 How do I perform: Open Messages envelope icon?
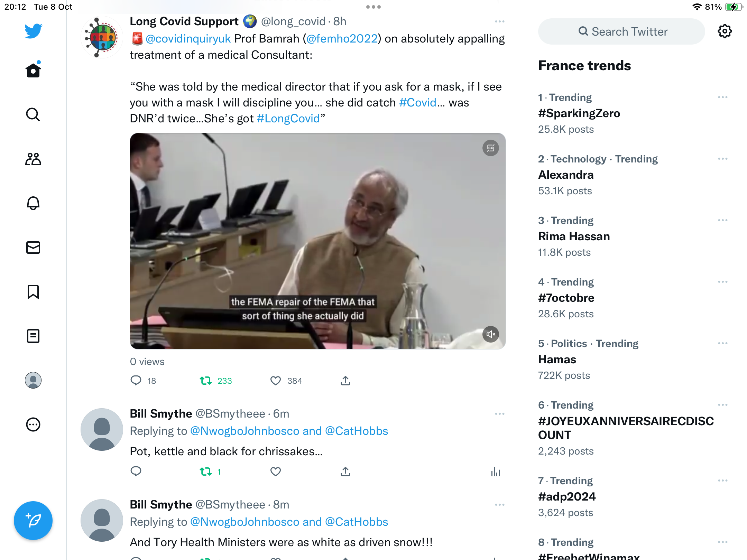point(33,248)
